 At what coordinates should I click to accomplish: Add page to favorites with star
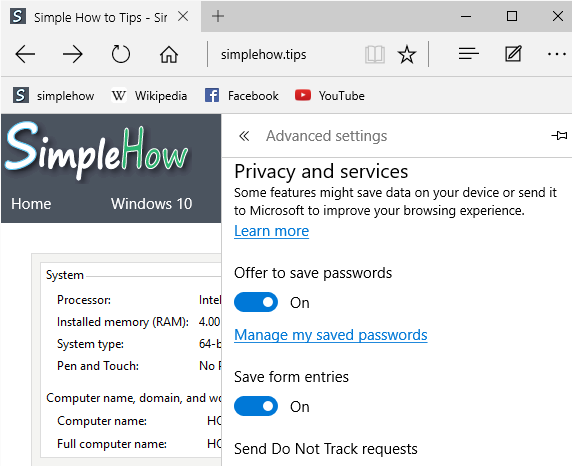click(x=407, y=55)
